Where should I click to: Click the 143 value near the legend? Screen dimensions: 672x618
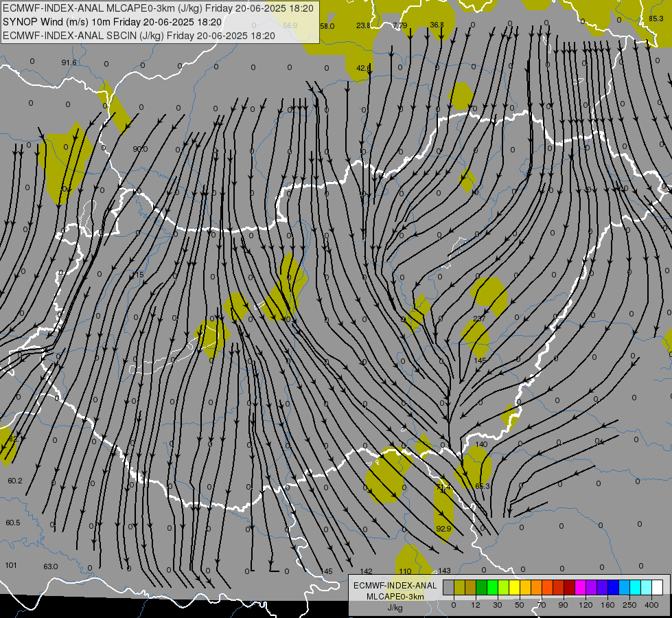point(444,571)
